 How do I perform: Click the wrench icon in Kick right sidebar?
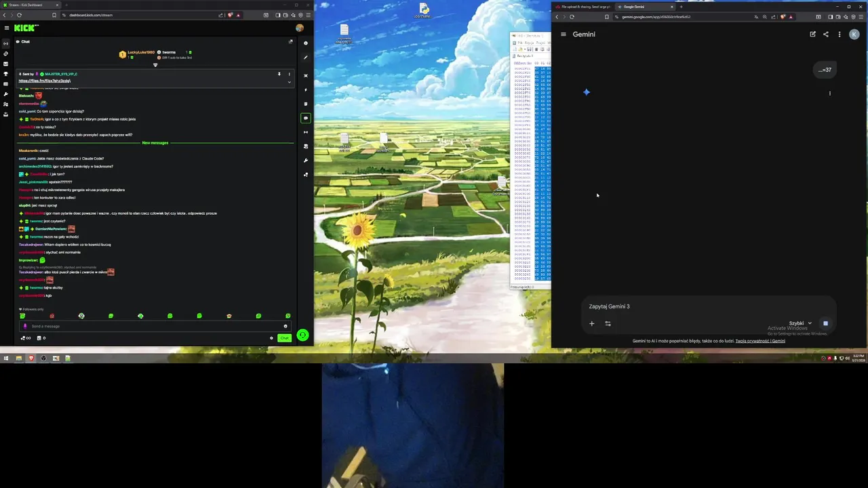tap(306, 161)
